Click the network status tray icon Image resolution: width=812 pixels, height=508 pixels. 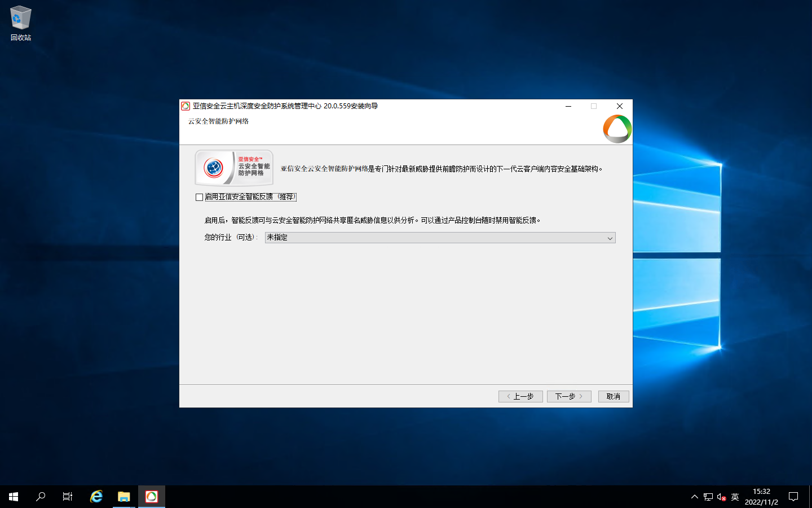708,497
